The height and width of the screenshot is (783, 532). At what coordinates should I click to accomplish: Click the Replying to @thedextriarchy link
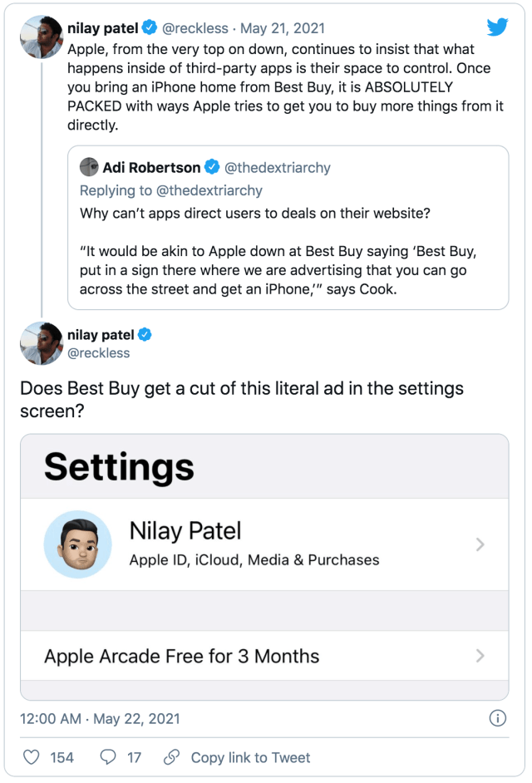[x=171, y=190]
